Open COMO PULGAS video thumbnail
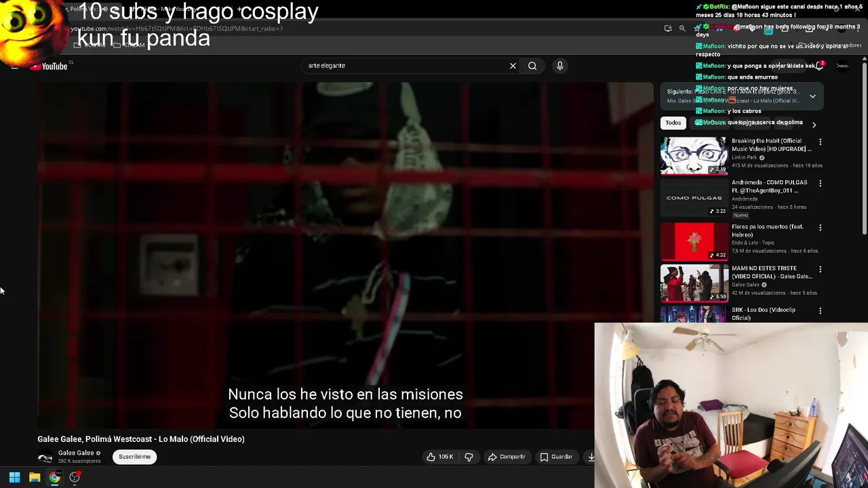This screenshot has width=868, height=488. pos(694,198)
